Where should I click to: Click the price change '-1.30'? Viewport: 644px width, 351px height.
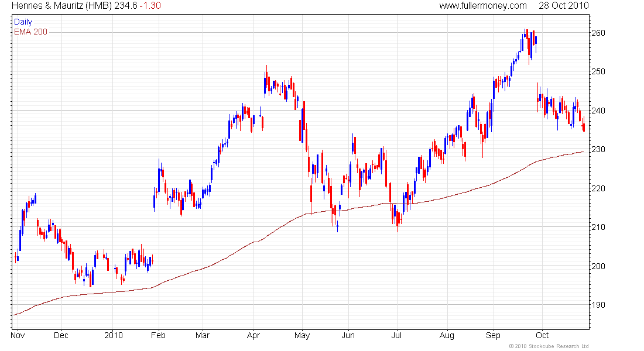point(150,6)
